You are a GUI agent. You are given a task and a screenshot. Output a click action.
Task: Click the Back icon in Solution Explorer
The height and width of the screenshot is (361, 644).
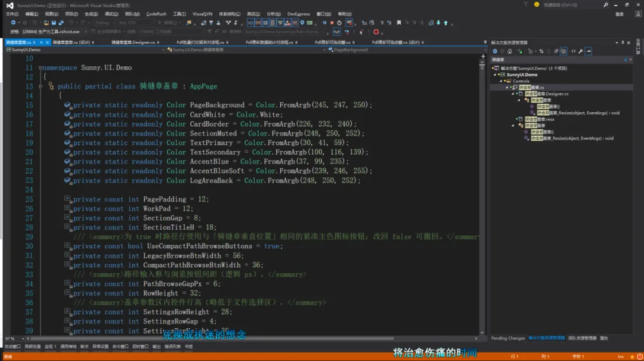(x=495, y=51)
